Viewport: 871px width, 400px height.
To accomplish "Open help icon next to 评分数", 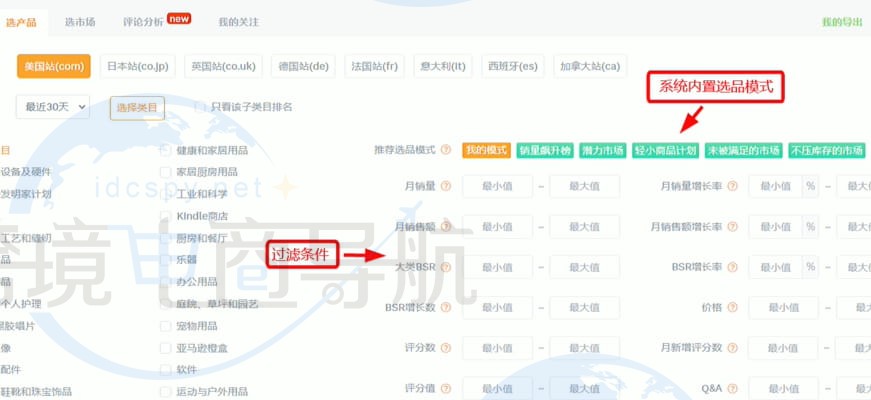I will [445, 348].
